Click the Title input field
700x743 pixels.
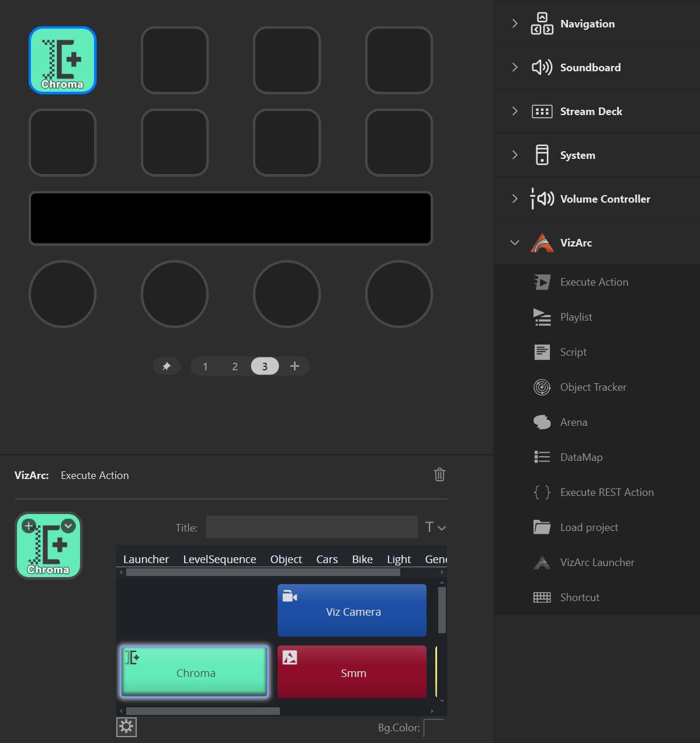click(x=311, y=527)
